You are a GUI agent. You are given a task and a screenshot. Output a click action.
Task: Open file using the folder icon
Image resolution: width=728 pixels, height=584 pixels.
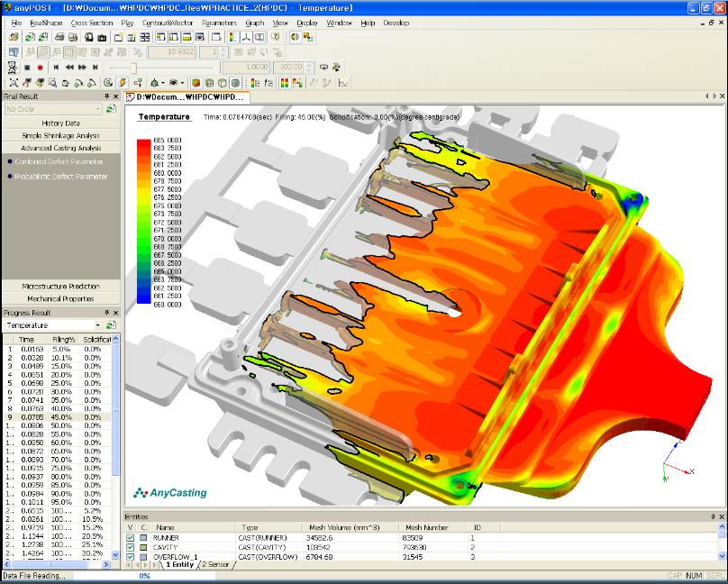[x=14, y=37]
